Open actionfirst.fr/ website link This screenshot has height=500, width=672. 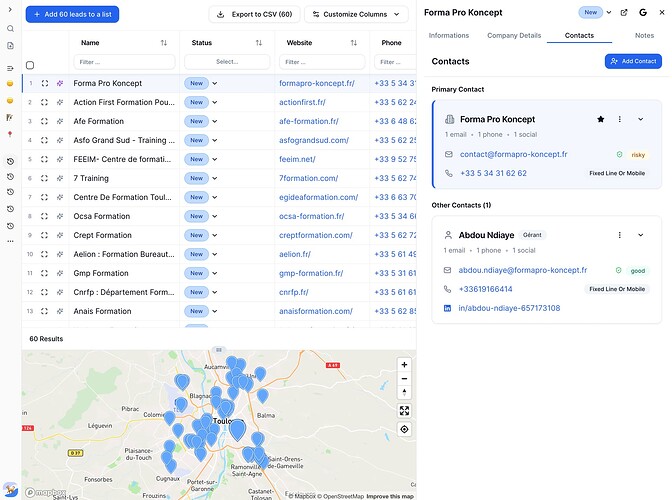coord(302,102)
